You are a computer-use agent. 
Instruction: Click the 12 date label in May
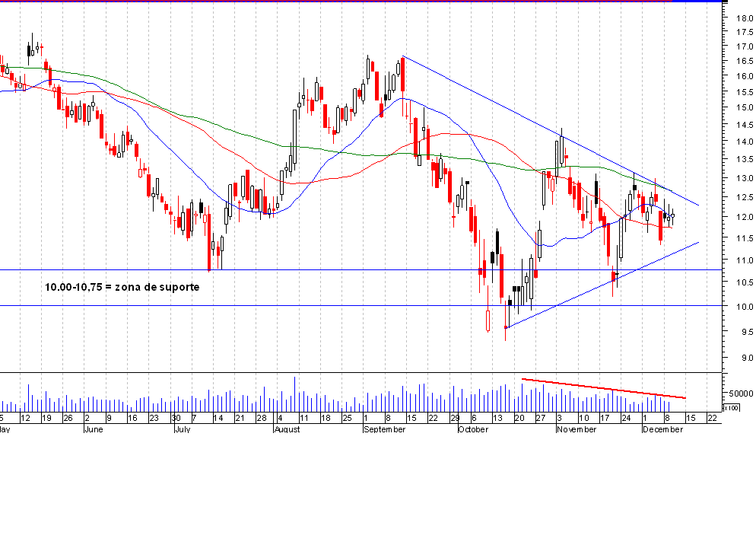pyautogui.click(x=25, y=419)
